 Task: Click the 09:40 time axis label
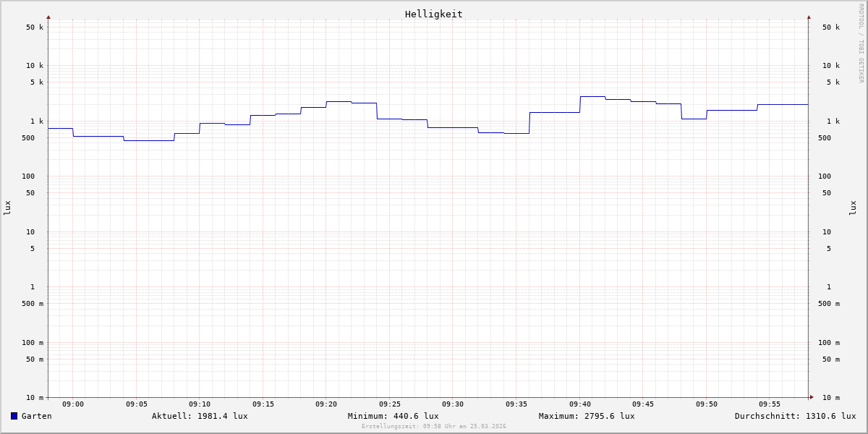(x=580, y=404)
